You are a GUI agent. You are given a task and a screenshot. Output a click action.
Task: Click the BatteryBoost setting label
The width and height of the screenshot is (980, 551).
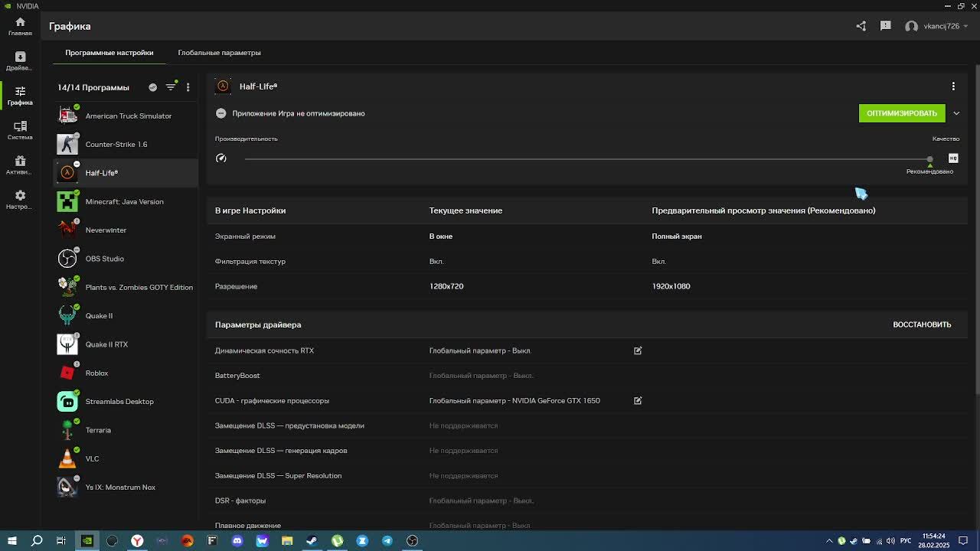[x=237, y=376]
